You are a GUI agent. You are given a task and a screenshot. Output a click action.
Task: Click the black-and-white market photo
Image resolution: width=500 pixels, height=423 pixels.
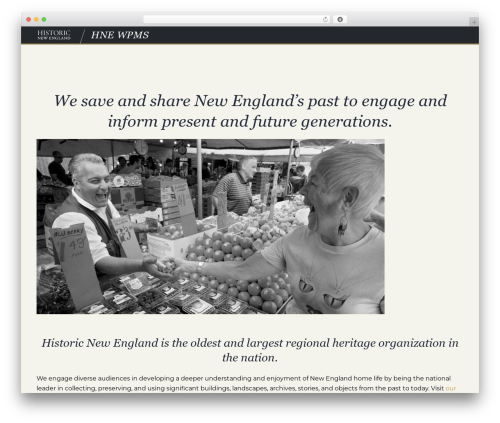(210, 226)
